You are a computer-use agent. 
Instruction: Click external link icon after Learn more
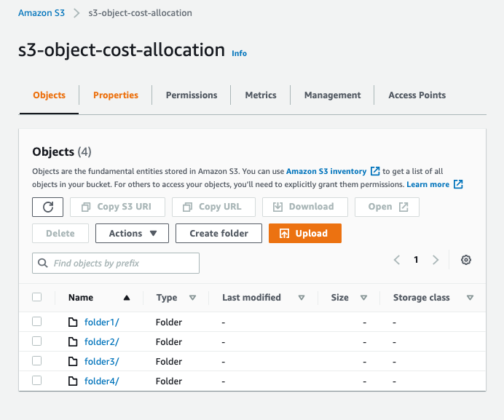(x=458, y=184)
